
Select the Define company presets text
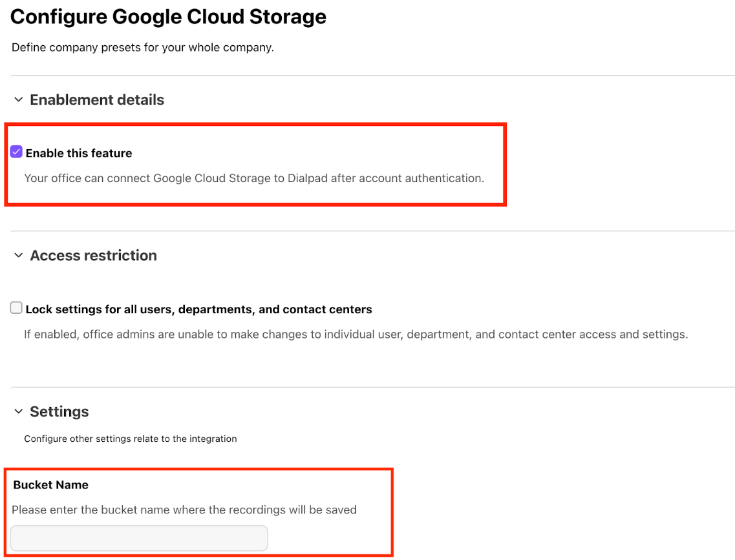[x=142, y=48]
